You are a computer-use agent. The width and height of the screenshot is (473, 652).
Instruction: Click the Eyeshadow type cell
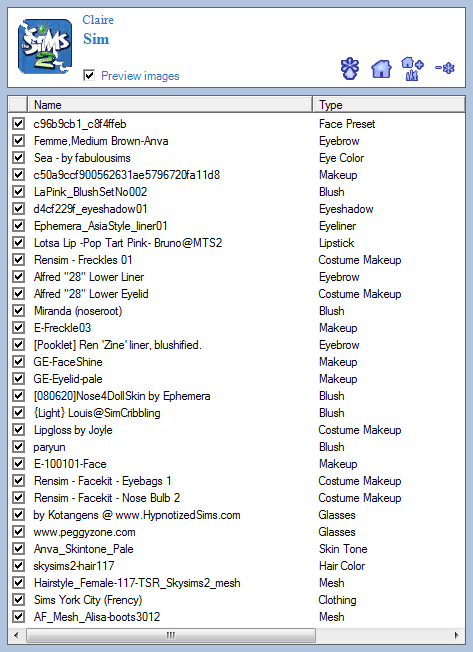pyautogui.click(x=346, y=209)
